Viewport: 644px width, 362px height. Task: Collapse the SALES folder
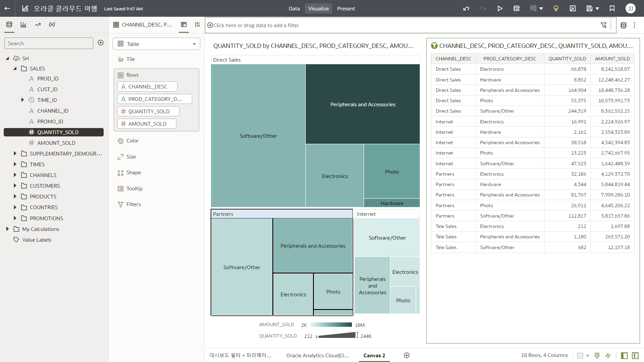[15, 68]
